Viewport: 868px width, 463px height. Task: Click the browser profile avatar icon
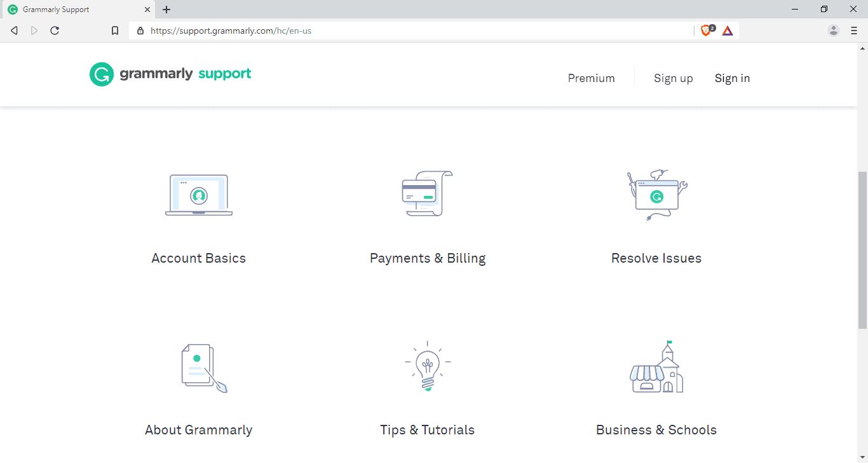pos(833,30)
